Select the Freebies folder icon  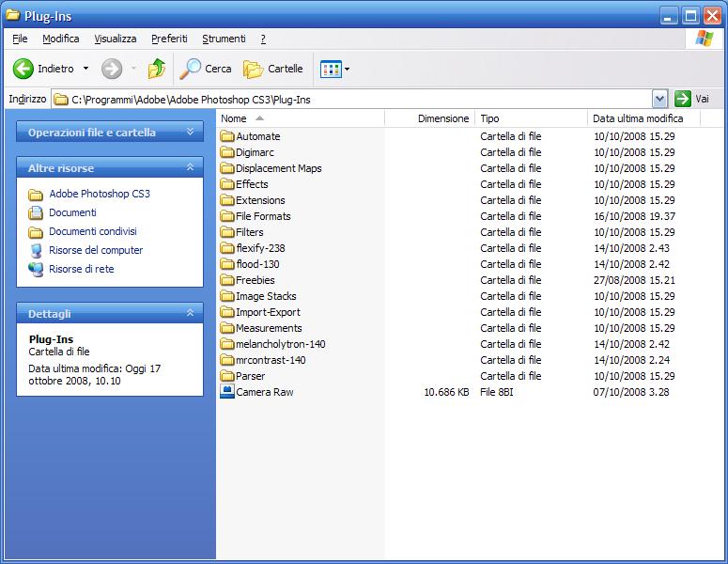tap(227, 280)
